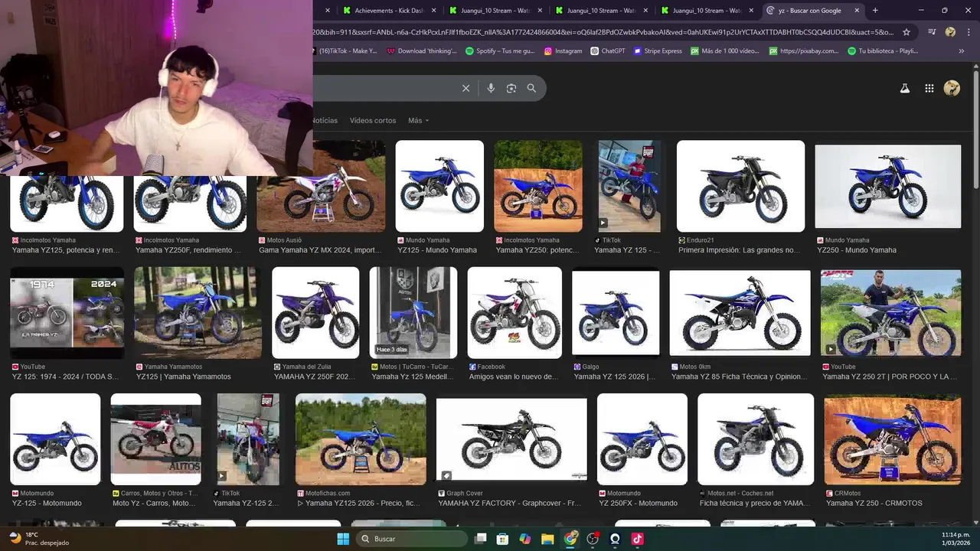Expand the Más search filter dropdown
The image size is (980, 551).
point(418,120)
